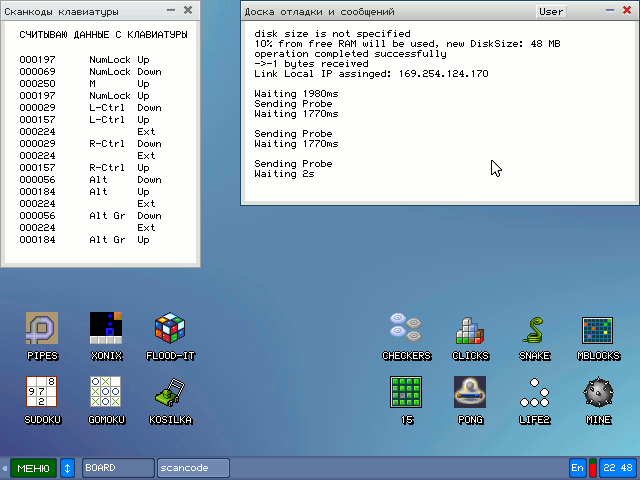Open the 15 puzzle icon
The image size is (640, 480).
coord(406,393)
